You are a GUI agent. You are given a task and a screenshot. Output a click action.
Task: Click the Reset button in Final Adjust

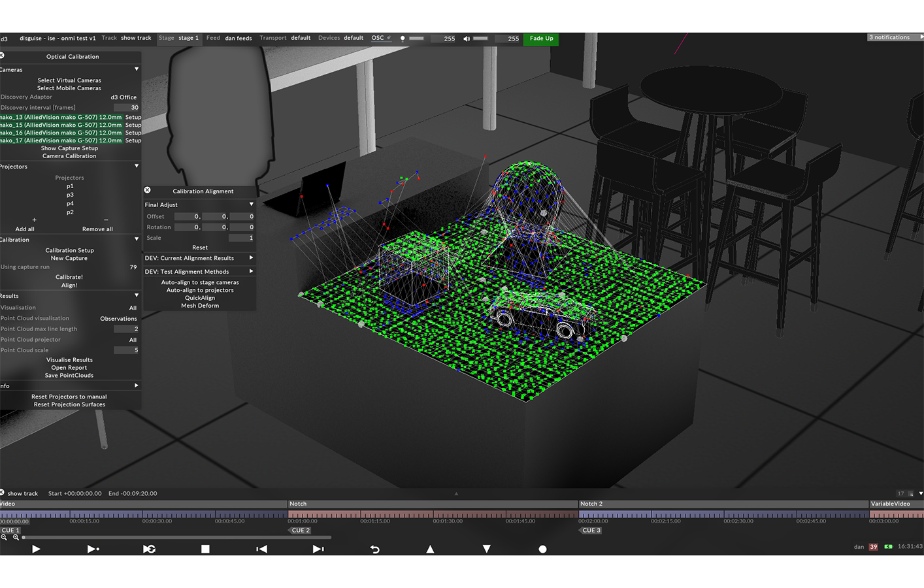click(200, 248)
